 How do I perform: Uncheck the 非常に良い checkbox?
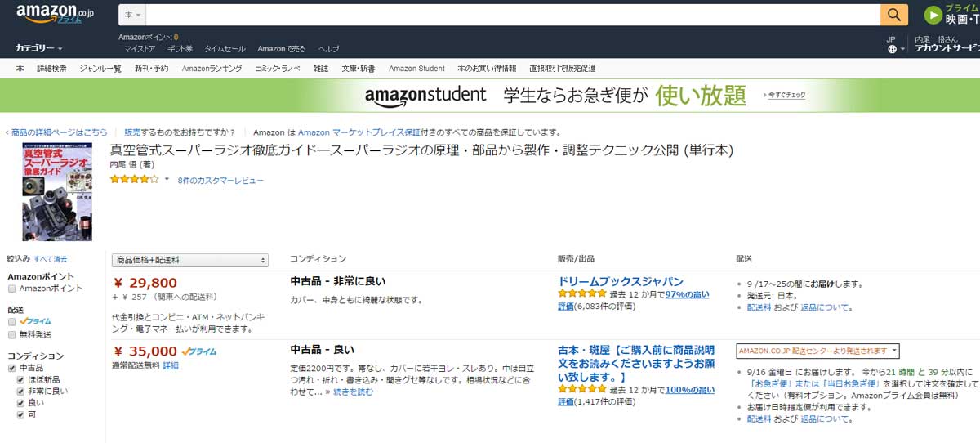(x=21, y=392)
